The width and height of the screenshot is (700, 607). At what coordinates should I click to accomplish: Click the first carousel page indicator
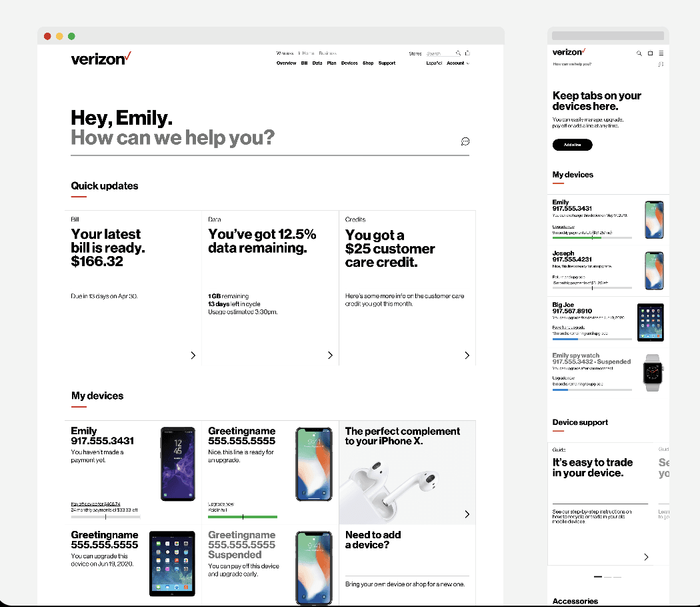click(x=598, y=577)
